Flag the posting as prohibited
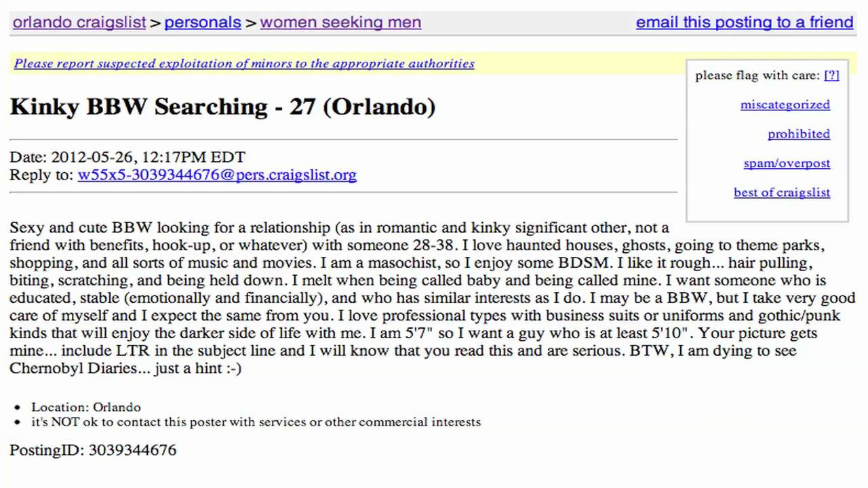Screen dimensions: 868x488 [798, 134]
